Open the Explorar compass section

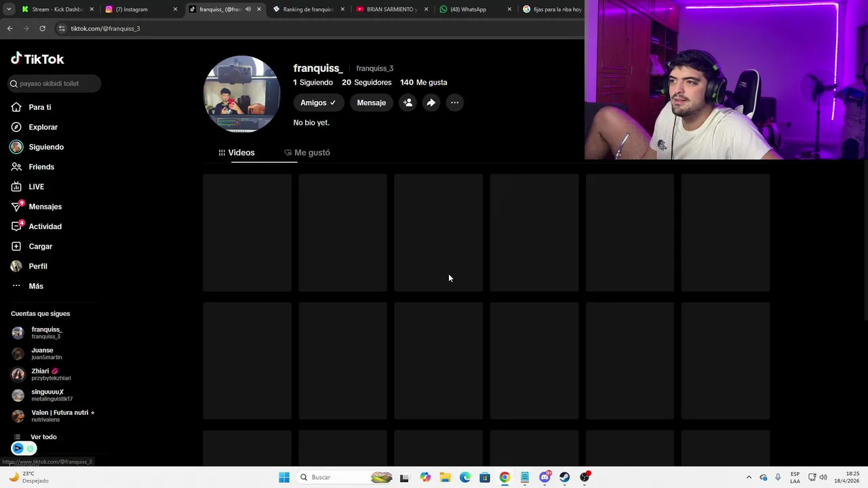(35, 127)
